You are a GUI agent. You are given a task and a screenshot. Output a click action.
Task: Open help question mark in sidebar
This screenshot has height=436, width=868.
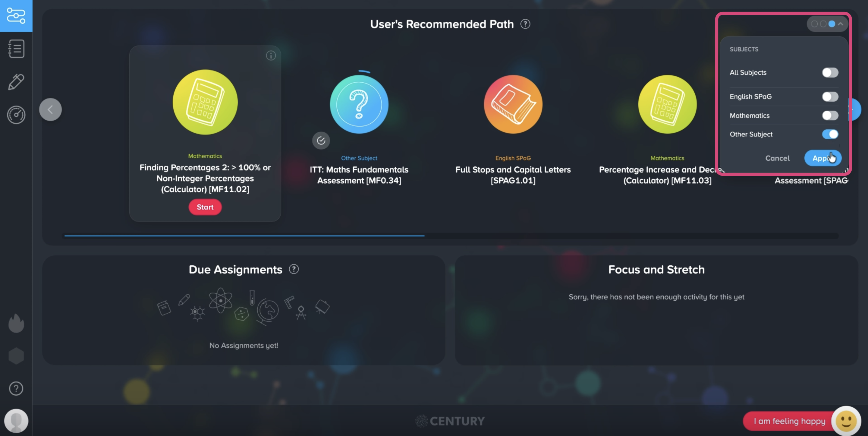coord(16,388)
